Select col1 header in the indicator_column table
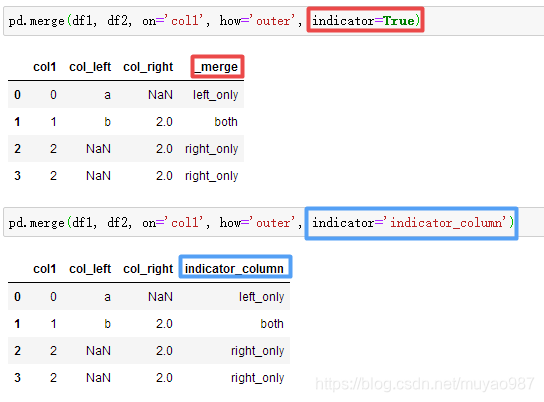The width and height of the screenshot is (544, 402). (x=44, y=268)
